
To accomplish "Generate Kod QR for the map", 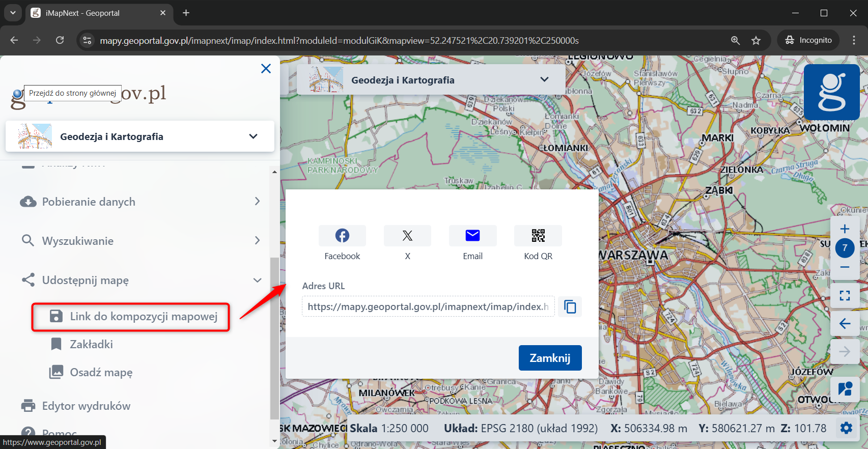I will (x=538, y=236).
